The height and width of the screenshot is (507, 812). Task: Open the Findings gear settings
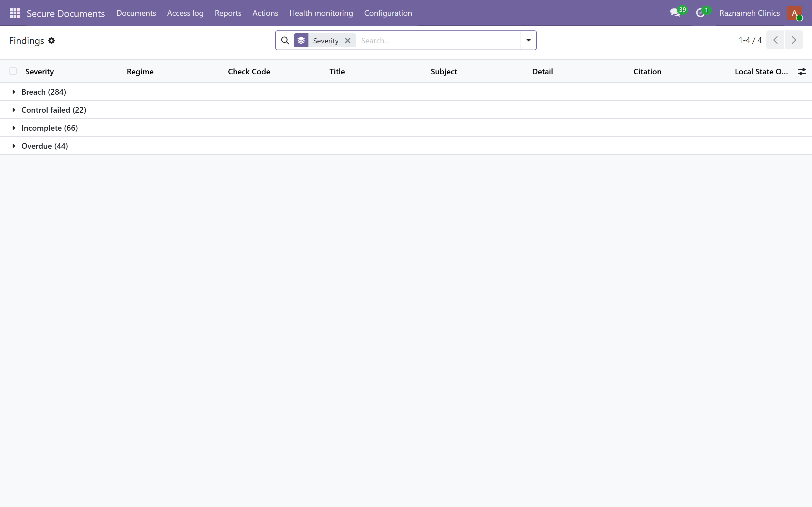point(51,41)
